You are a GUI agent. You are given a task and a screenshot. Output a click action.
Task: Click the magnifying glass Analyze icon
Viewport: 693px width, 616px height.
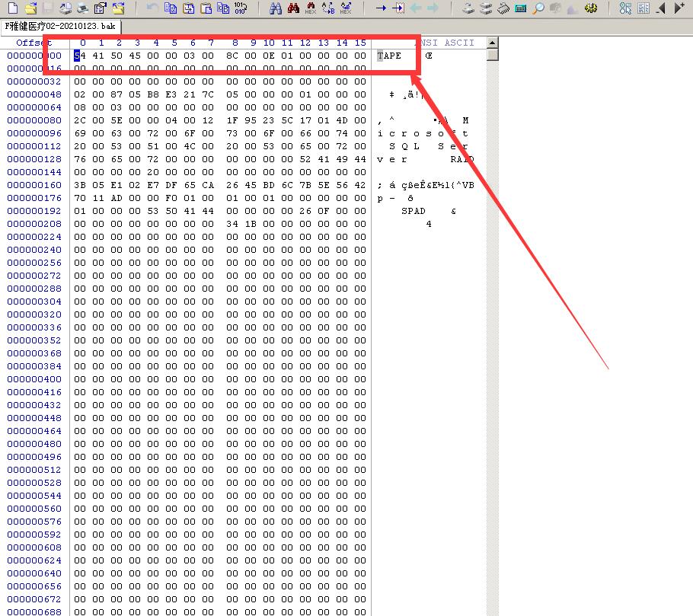(x=538, y=8)
